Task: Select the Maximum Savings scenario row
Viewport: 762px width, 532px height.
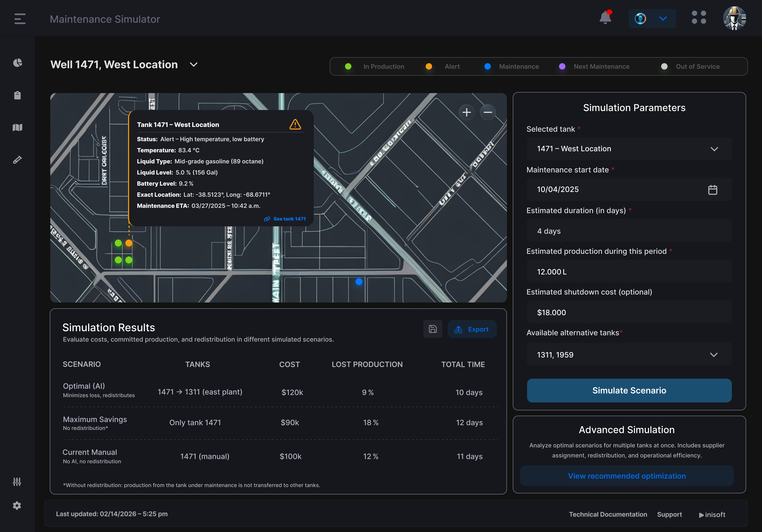Action: 280,423
